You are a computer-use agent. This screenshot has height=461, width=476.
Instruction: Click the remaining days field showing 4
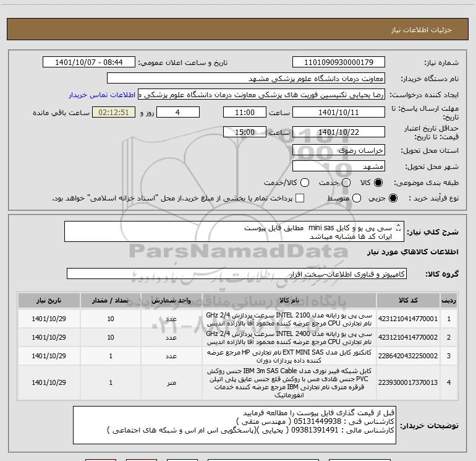[178, 112]
